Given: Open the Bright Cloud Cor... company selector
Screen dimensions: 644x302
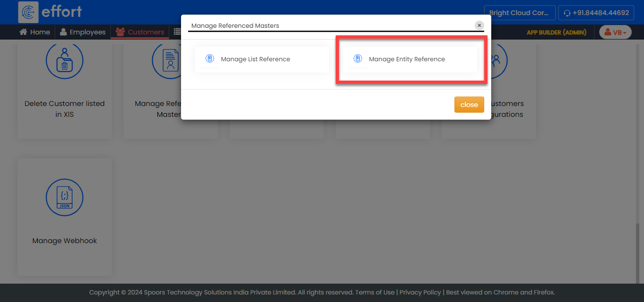Looking at the screenshot, I should tap(519, 13).
